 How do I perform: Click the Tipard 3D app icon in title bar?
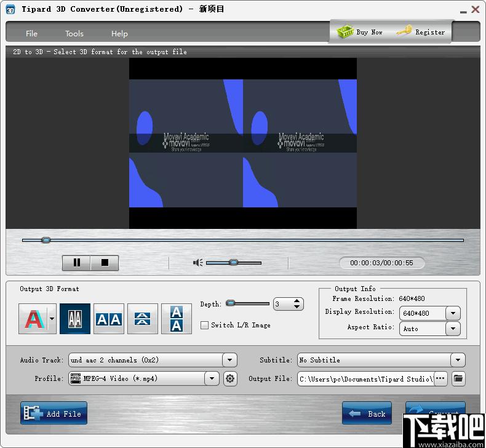10,10
